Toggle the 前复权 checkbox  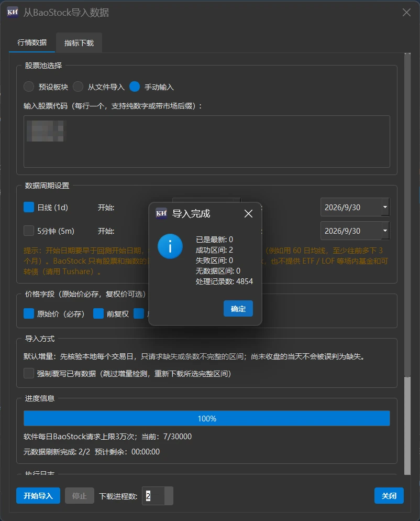coord(98,313)
